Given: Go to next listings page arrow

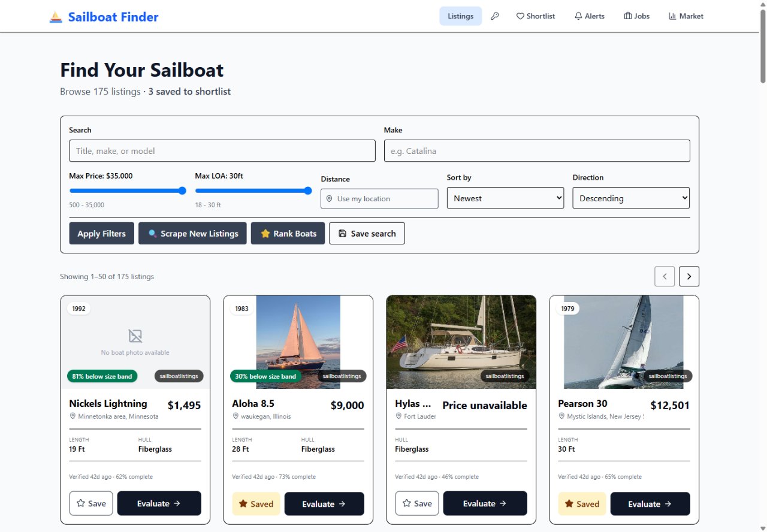Looking at the screenshot, I should pyautogui.click(x=689, y=276).
